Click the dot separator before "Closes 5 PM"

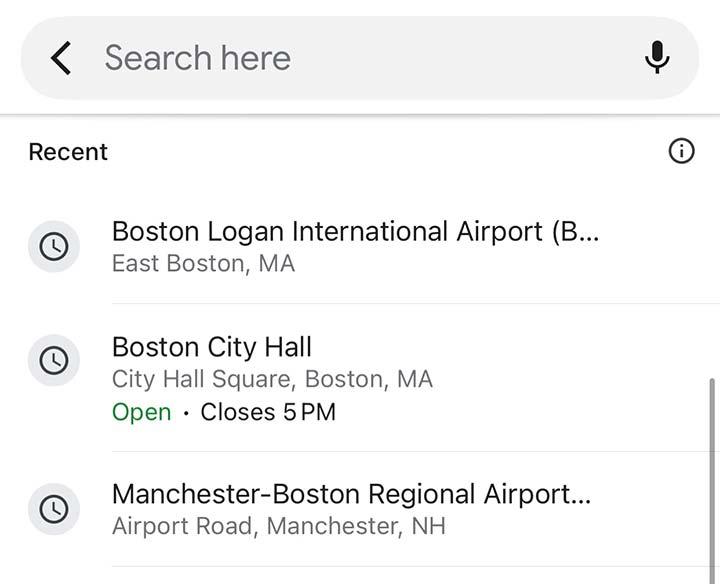pos(186,413)
